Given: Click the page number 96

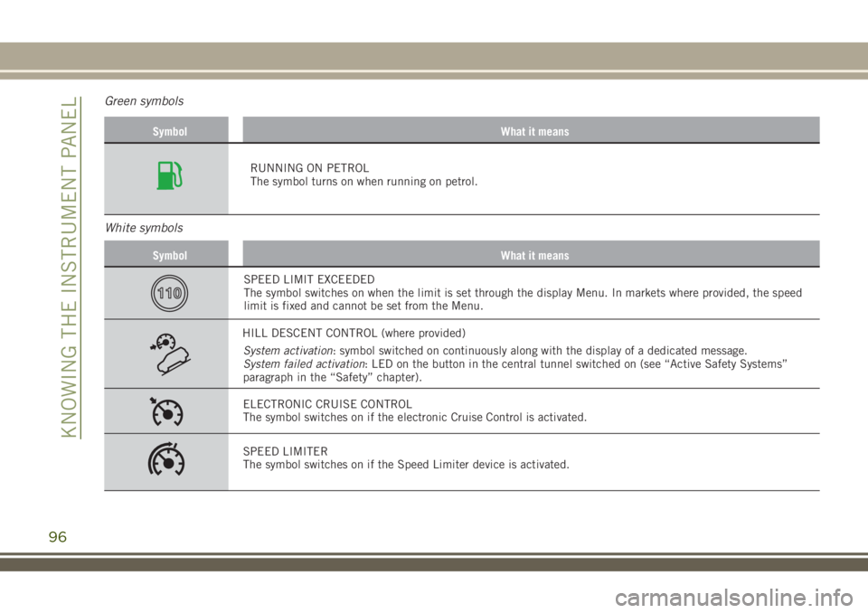Looking at the screenshot, I should coord(58,537).
